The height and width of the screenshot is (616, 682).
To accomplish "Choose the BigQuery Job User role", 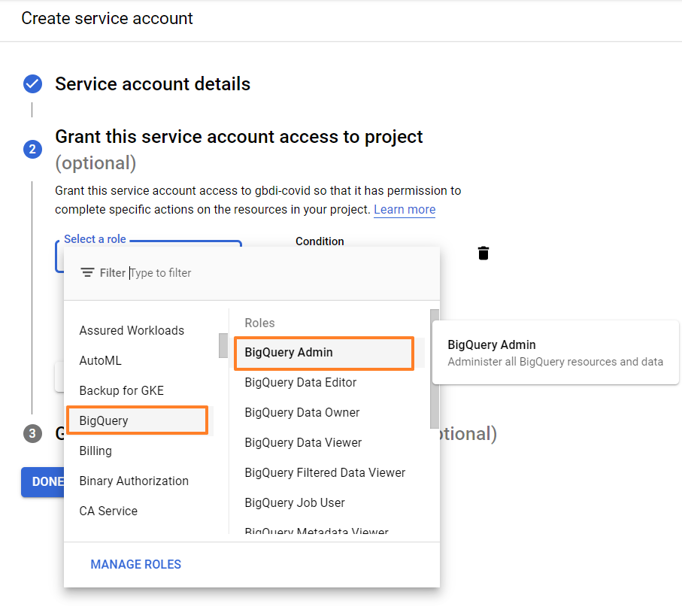I will pos(295,502).
